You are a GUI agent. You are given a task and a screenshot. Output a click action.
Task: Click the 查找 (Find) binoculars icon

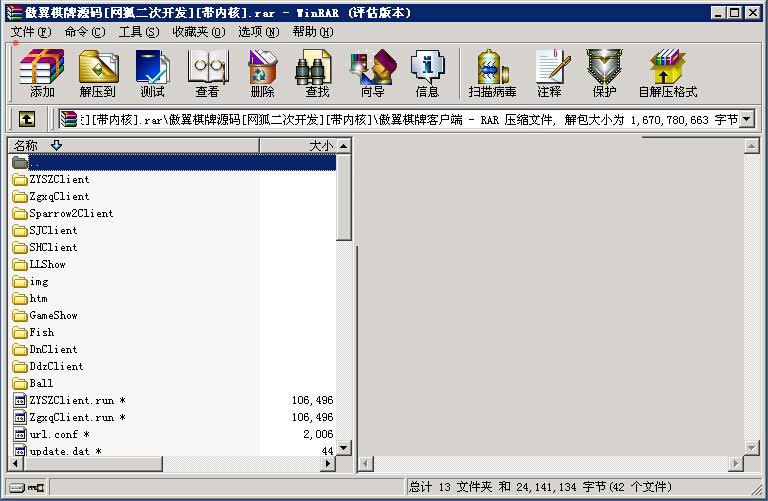317,73
